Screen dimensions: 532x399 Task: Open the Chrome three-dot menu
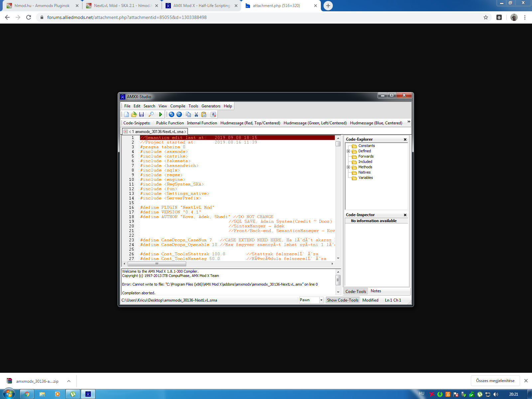pos(525,17)
